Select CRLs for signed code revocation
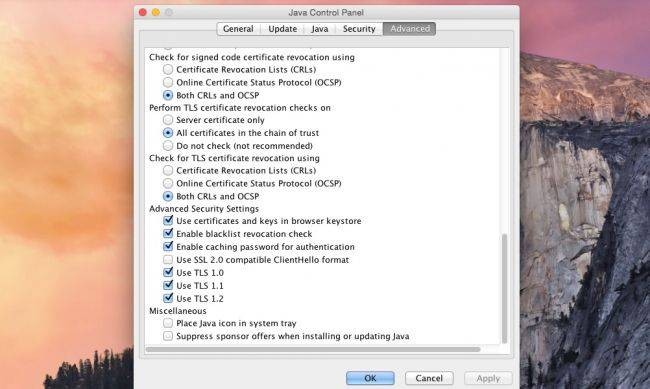 (x=168, y=69)
